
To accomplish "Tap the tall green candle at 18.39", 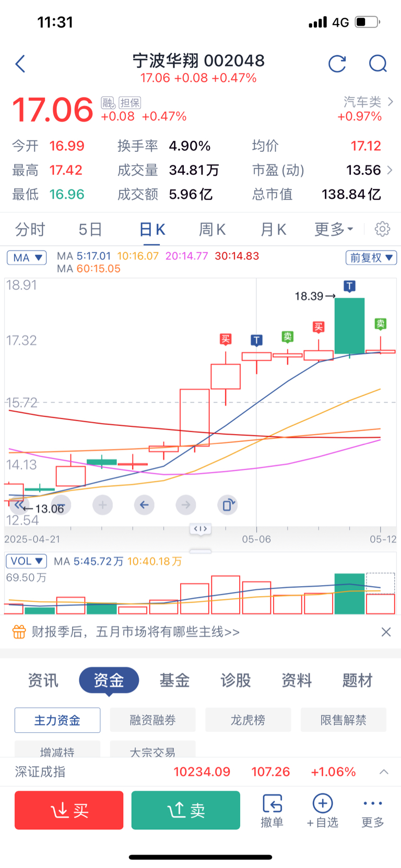I will pos(349,326).
